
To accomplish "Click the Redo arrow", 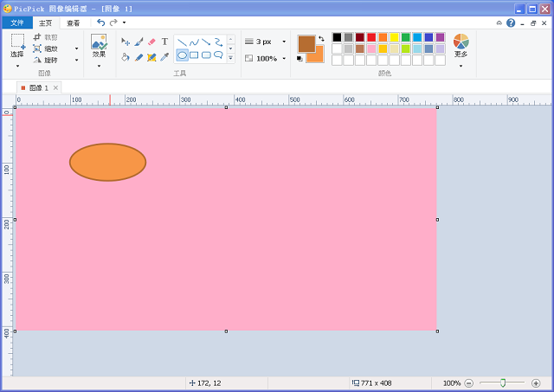I will point(113,22).
